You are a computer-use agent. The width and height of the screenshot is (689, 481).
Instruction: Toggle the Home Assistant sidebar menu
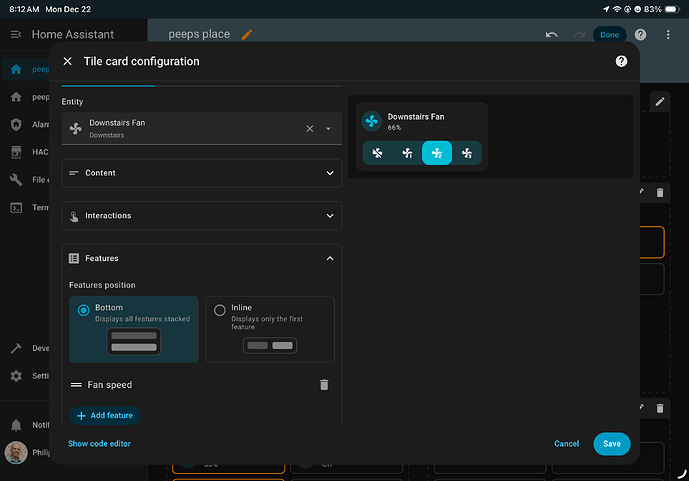tap(16, 34)
